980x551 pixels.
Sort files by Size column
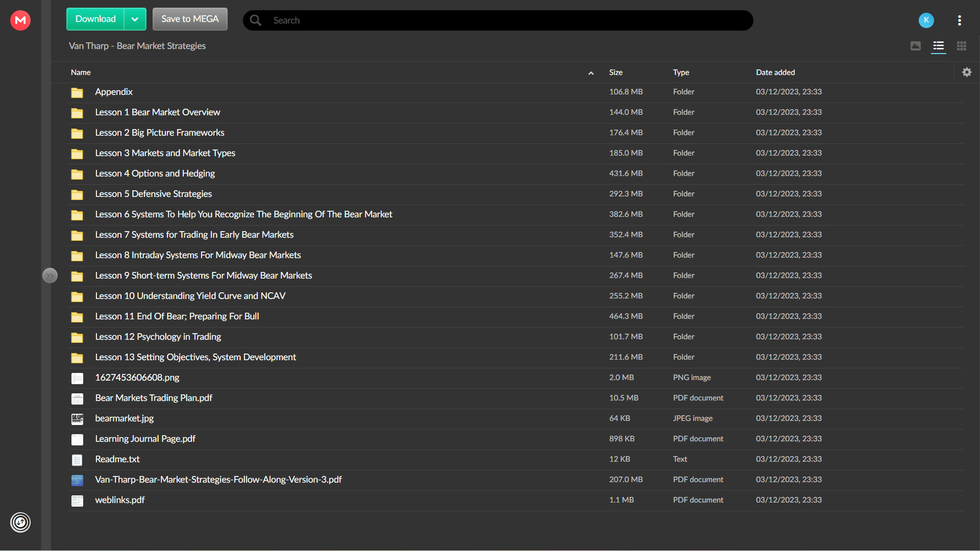click(x=616, y=72)
